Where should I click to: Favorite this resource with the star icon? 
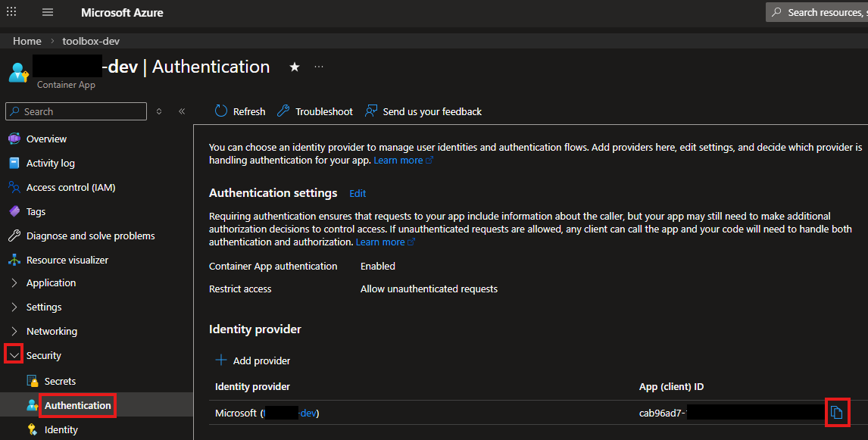point(295,67)
